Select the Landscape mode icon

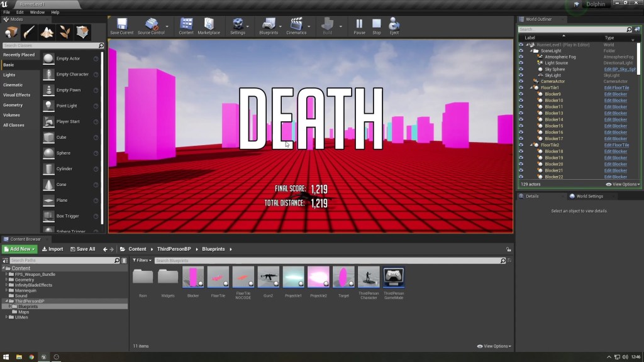tap(47, 32)
